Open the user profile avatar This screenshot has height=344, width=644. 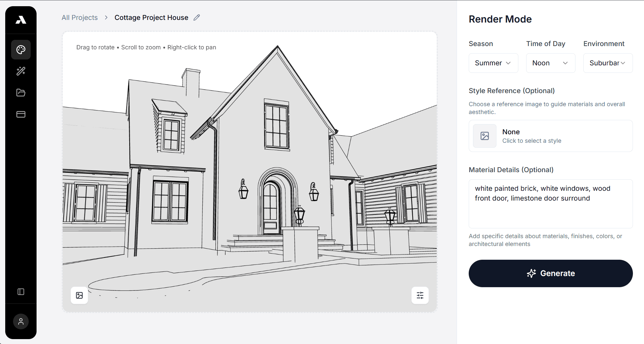(x=21, y=321)
